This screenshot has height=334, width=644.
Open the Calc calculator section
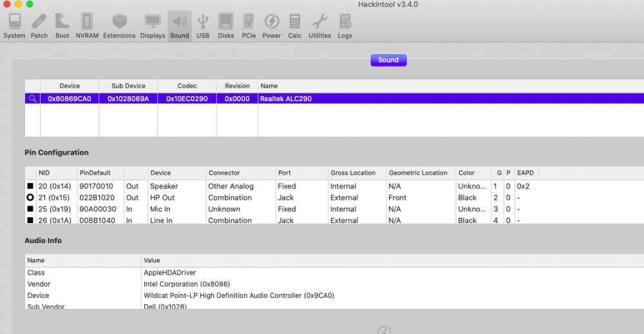[x=294, y=26]
